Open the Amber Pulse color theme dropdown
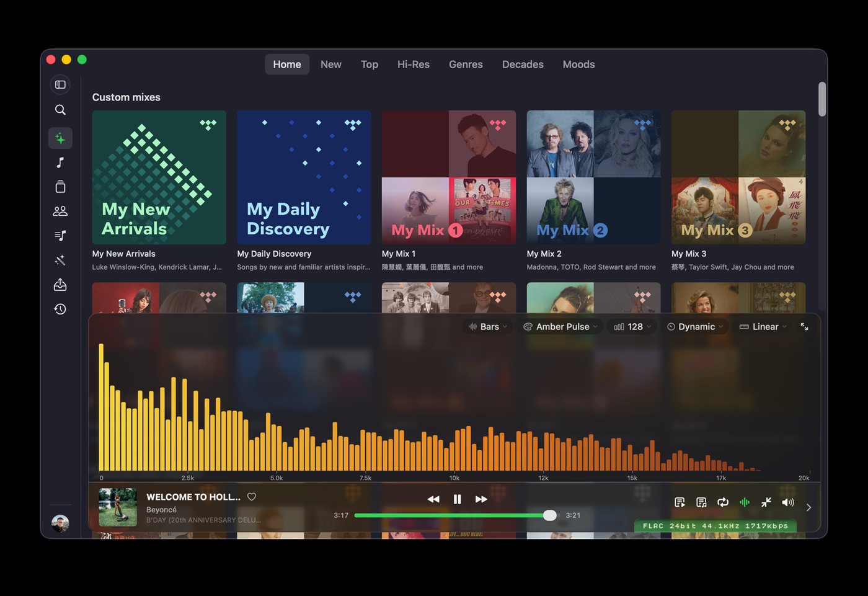This screenshot has height=596, width=868. pos(560,327)
